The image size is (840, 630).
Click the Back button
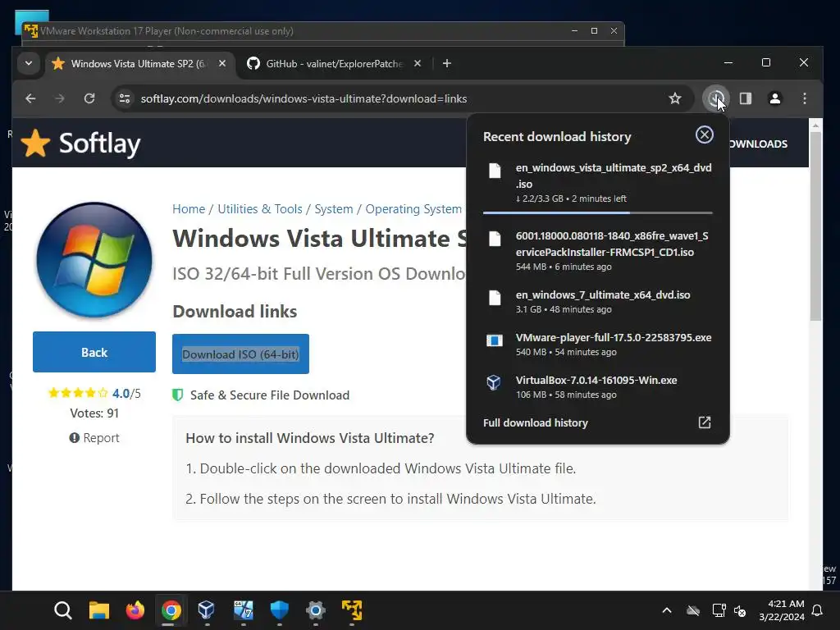[x=94, y=352]
